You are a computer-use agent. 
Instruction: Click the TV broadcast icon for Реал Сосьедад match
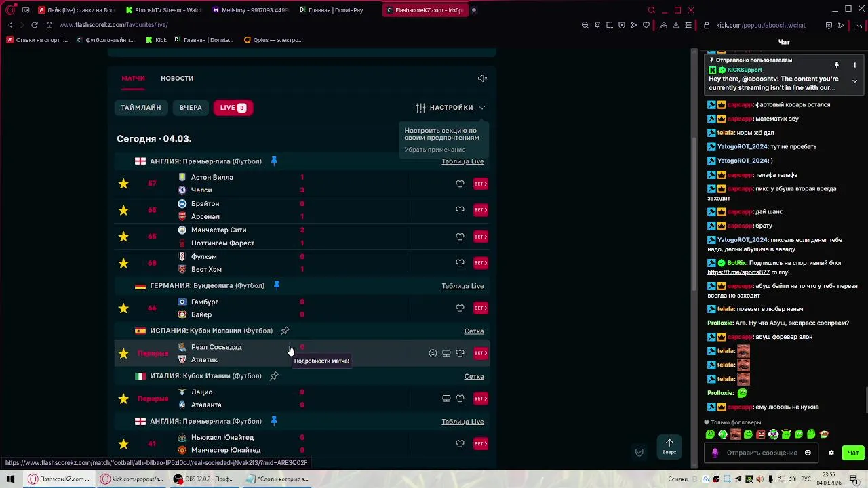tap(446, 353)
